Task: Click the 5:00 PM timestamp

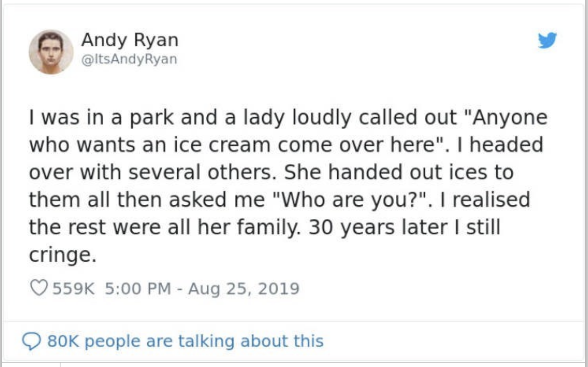Action: pyautogui.click(x=138, y=289)
